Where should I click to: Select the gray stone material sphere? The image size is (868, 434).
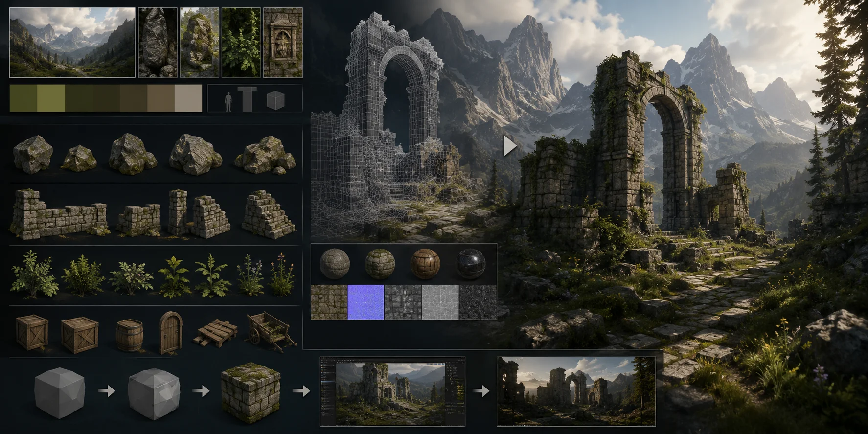pos(335,264)
